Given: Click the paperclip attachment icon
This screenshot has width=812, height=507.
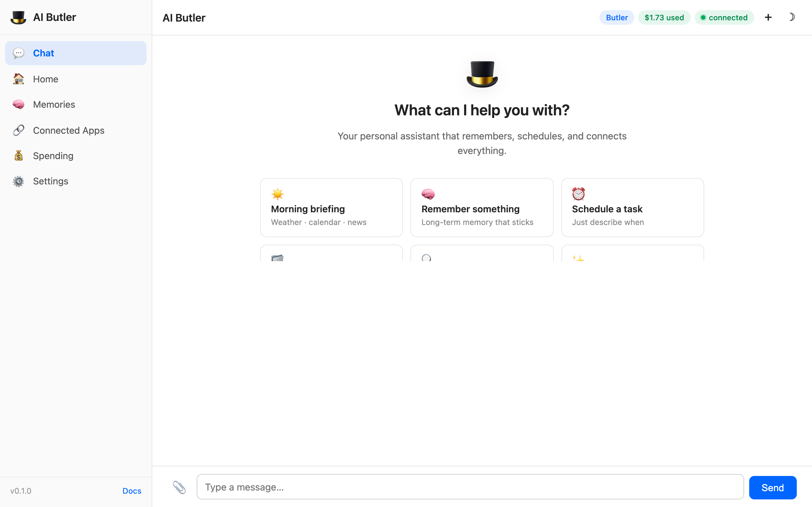Looking at the screenshot, I should pyautogui.click(x=179, y=487).
